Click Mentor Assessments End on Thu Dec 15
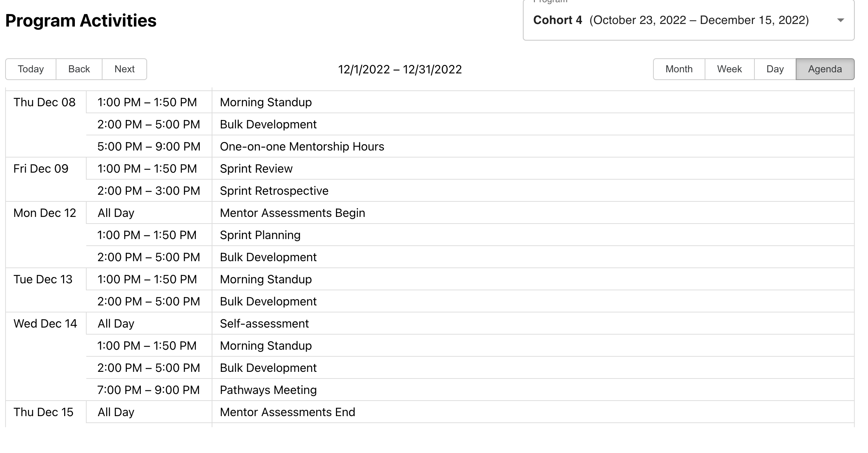Screen dimensions: 868x453 pos(288,412)
